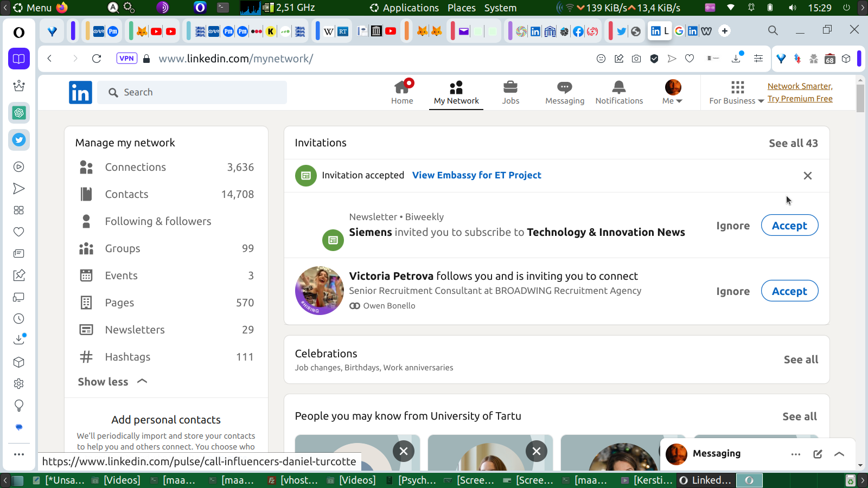This screenshot has width=868, height=488.
Task: Ignore Victoria Petrova's invitation
Action: [x=733, y=291]
